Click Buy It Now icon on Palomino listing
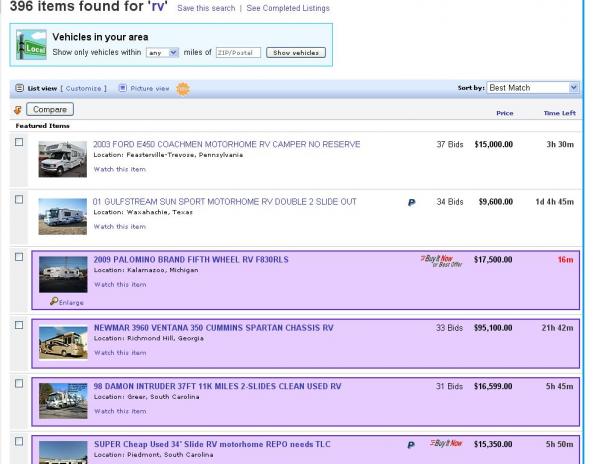Viewport: 600px width, 464px height. coord(441,261)
